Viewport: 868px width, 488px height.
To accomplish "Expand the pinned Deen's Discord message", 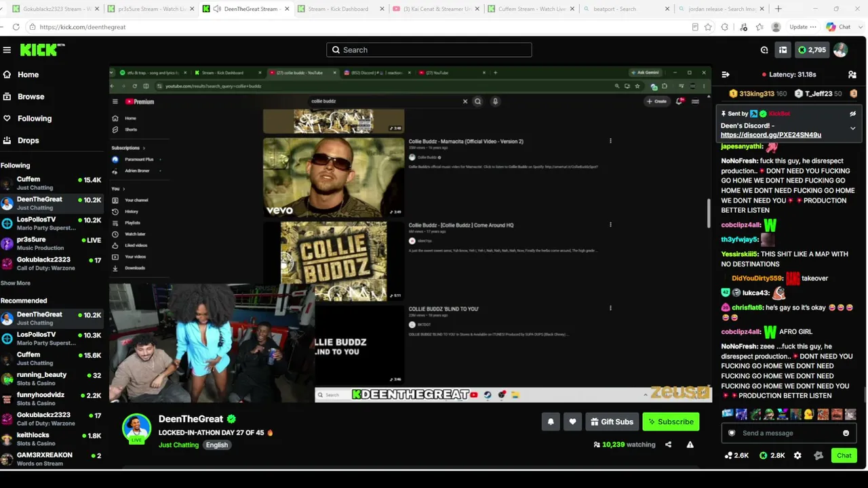I will 853,128.
